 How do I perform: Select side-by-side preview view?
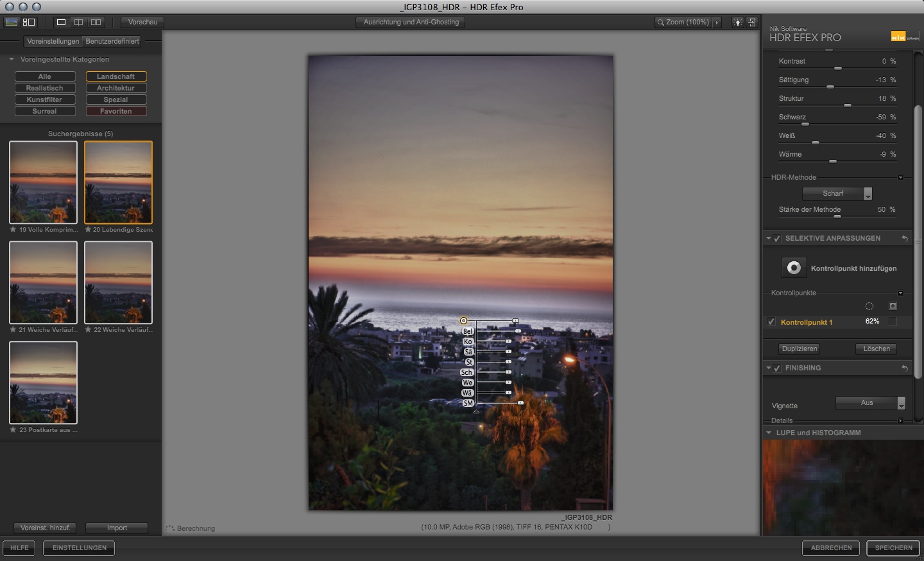96,22
